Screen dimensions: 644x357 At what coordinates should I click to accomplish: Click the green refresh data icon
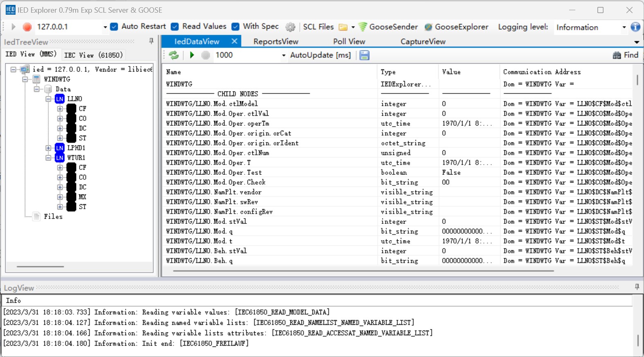click(174, 55)
